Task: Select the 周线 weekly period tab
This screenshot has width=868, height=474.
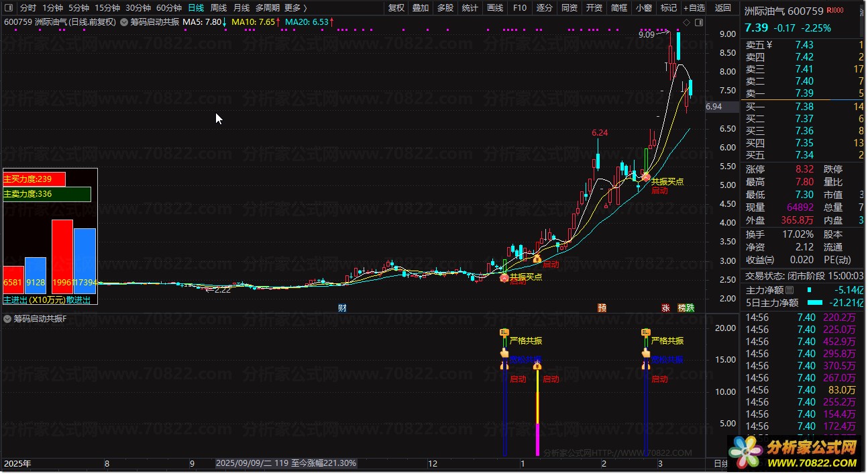Action: coord(219,8)
